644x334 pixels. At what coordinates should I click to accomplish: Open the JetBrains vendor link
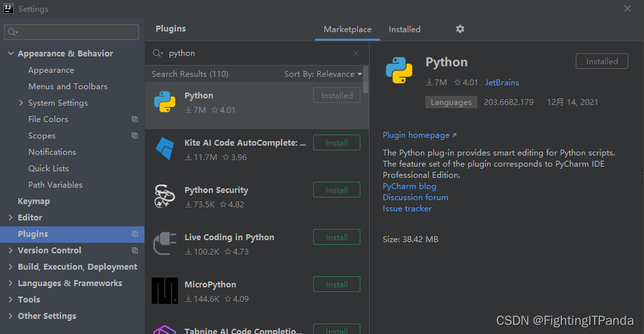pos(502,83)
